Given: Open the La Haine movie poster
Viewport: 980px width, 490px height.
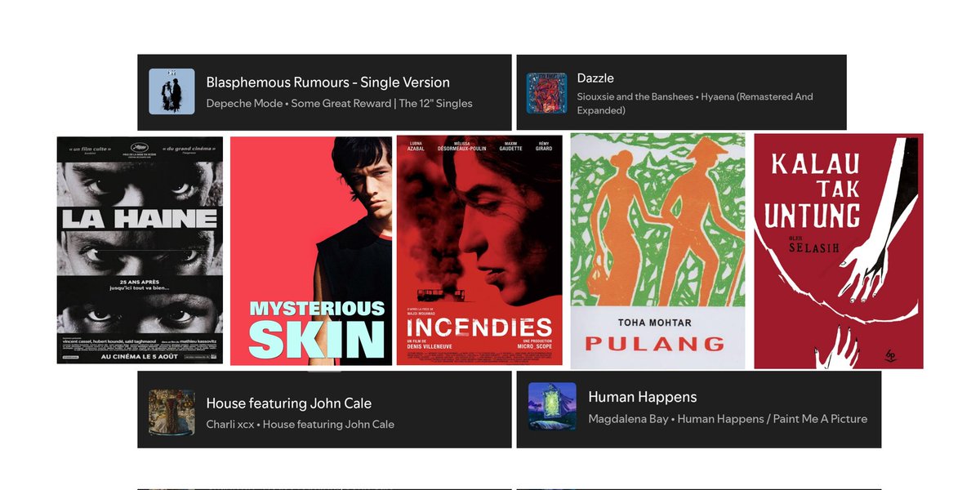Looking at the screenshot, I should click(140, 250).
